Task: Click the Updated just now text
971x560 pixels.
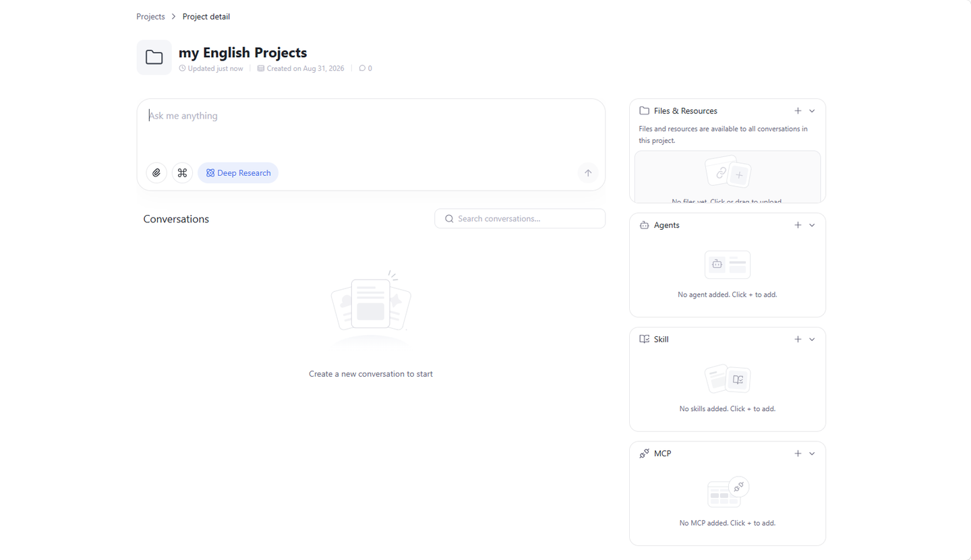Action: click(215, 69)
